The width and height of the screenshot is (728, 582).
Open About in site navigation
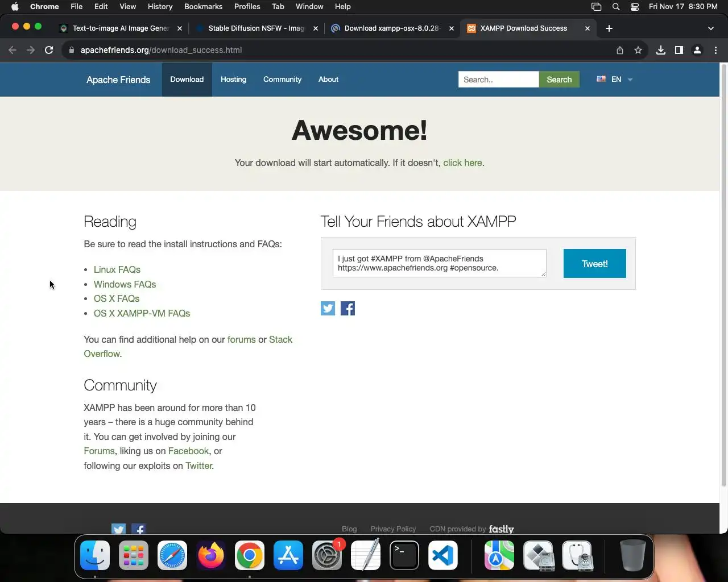[x=328, y=80]
